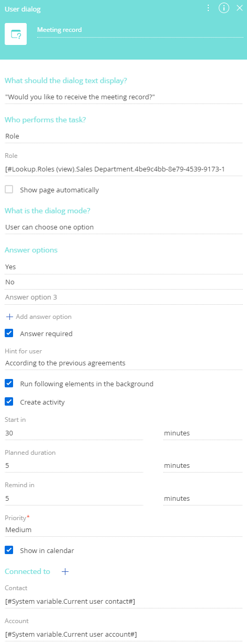This screenshot has height=644, width=247.
Task: Click the Answer option 3 field
Action: 124,297
